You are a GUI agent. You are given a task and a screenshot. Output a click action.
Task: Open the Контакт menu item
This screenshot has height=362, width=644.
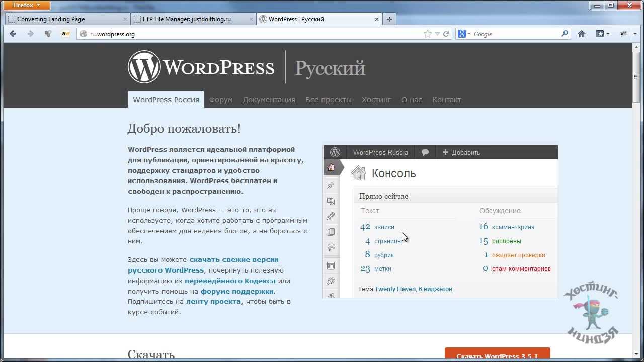click(x=447, y=100)
